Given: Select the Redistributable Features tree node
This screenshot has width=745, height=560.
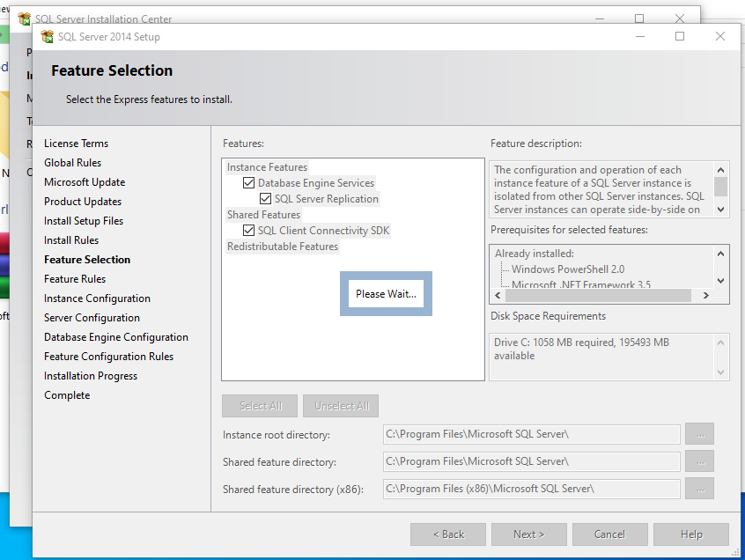Looking at the screenshot, I should click(282, 247).
